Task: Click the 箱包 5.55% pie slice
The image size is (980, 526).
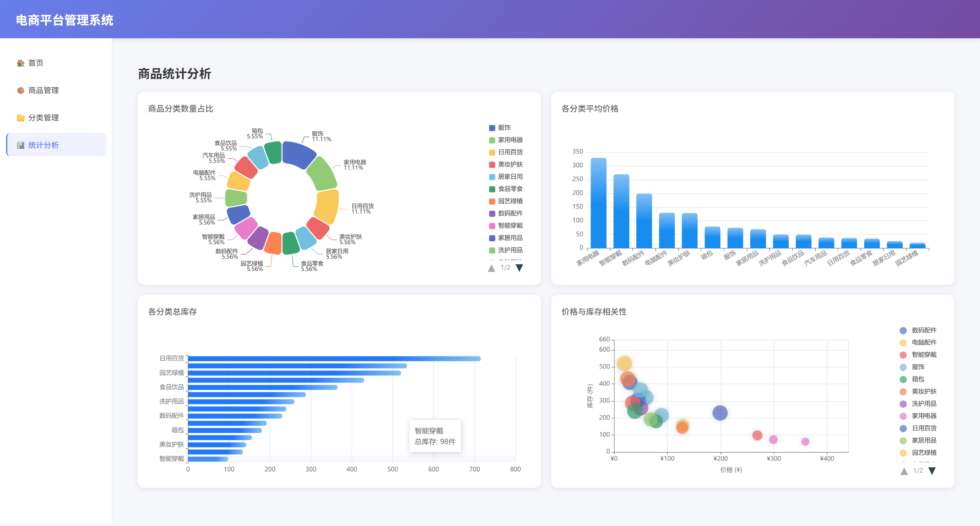Action: pos(273,153)
